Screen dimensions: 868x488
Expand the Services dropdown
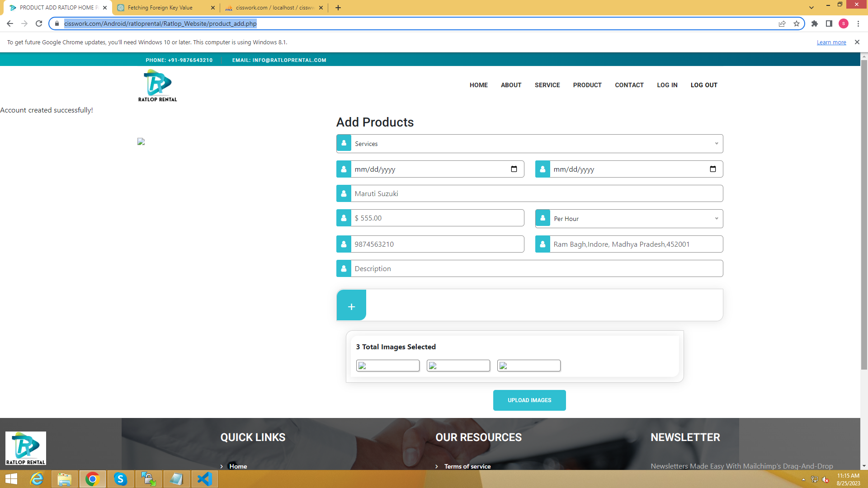coord(529,144)
